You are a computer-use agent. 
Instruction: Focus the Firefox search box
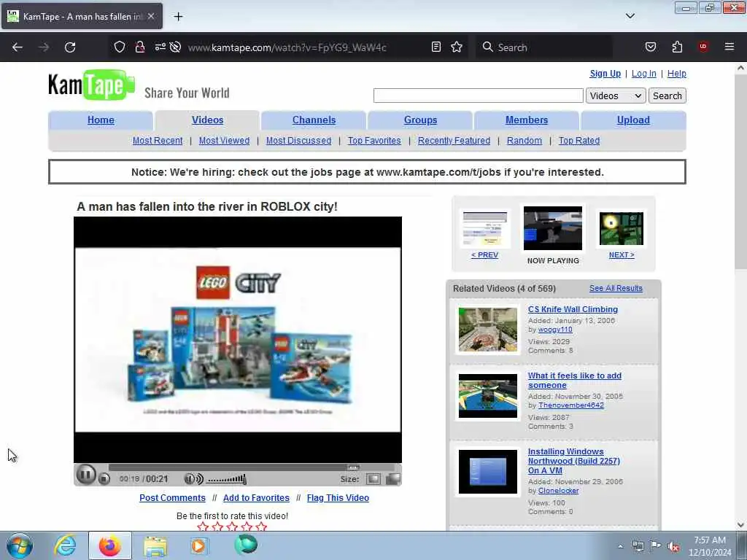click(544, 47)
